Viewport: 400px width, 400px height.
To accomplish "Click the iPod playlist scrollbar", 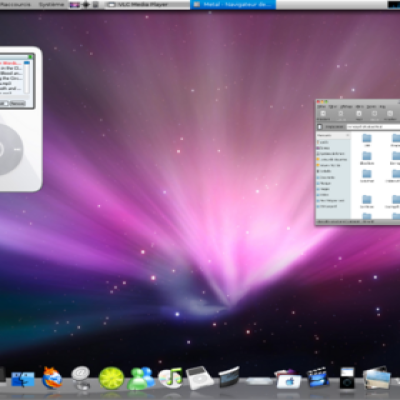I will 27,77.
